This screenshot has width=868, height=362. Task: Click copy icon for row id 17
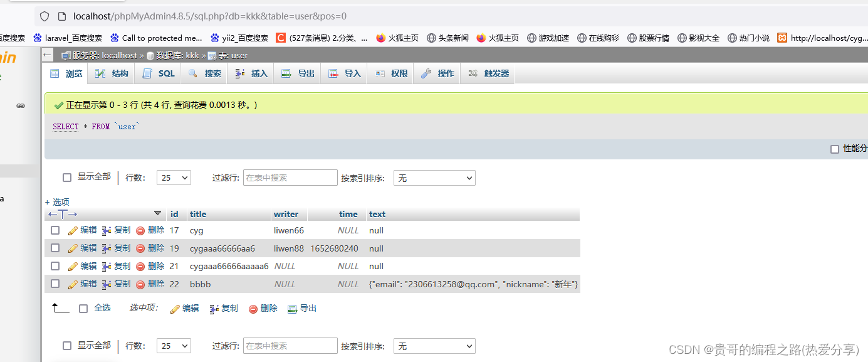(107, 230)
